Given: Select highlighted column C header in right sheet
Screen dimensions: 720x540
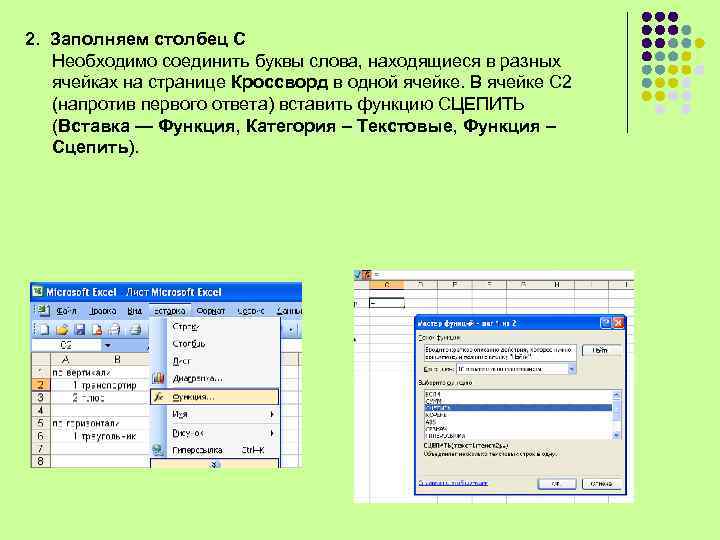Looking at the screenshot, I should [387, 285].
